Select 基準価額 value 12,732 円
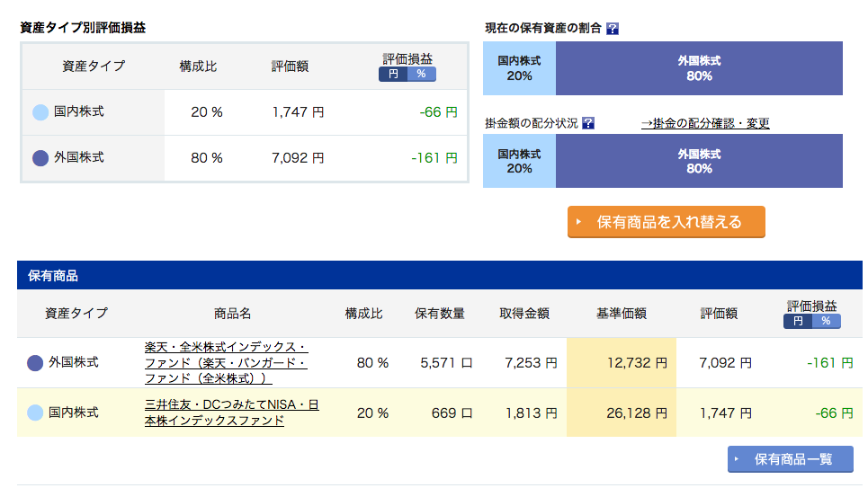 tap(637, 363)
